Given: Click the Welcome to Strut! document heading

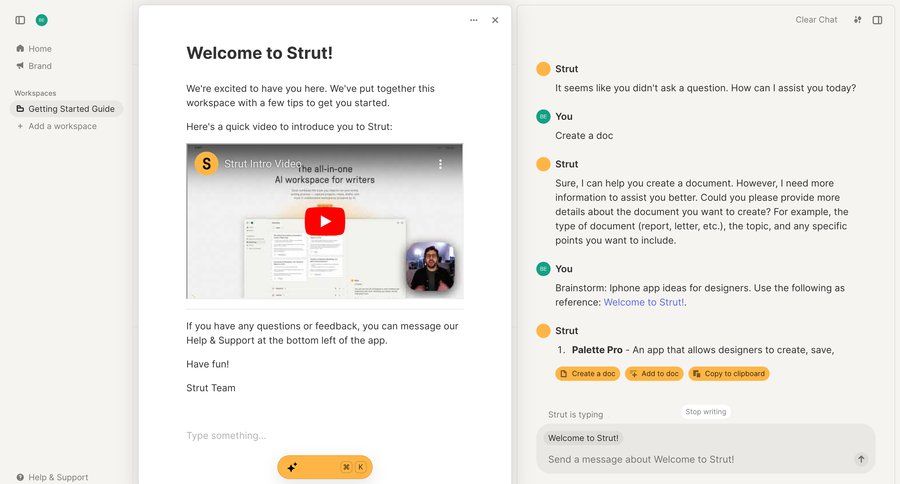Looking at the screenshot, I should (259, 53).
